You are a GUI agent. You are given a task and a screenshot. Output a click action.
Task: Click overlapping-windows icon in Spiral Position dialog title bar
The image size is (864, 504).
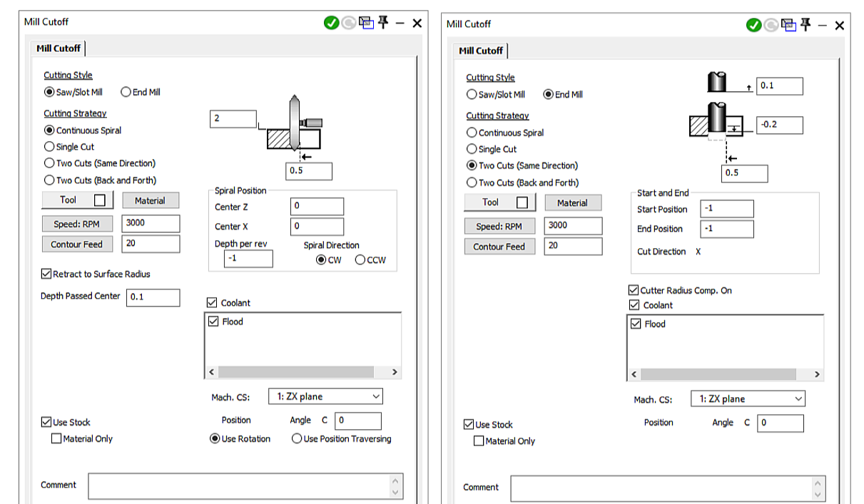tap(366, 23)
